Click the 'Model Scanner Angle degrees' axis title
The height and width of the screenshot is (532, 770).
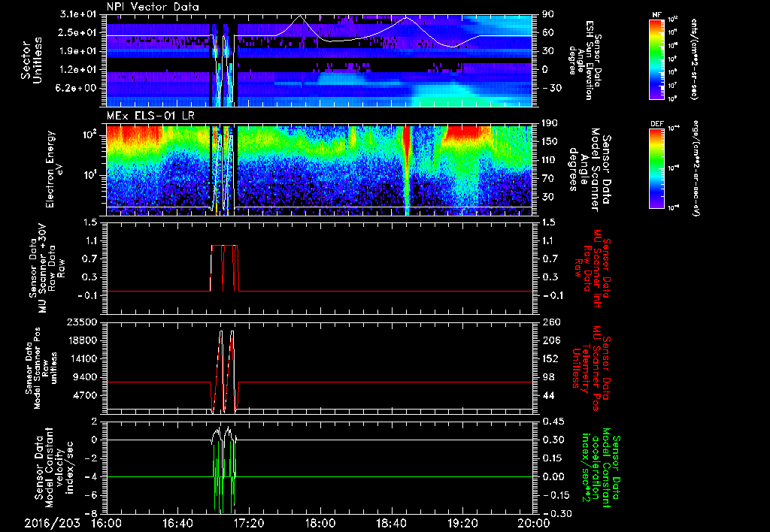[590, 170]
